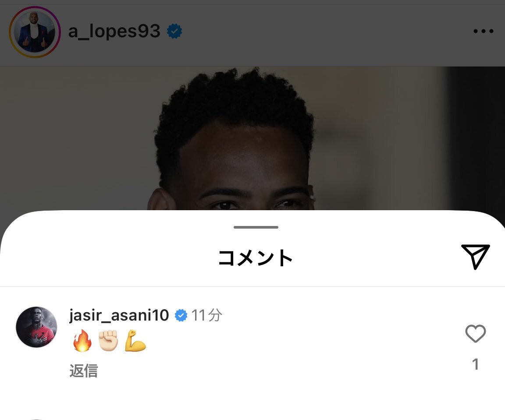This screenshot has height=420, width=505.
Task: Tap the verified badge beside jasir_asani10
Action: [x=181, y=315]
